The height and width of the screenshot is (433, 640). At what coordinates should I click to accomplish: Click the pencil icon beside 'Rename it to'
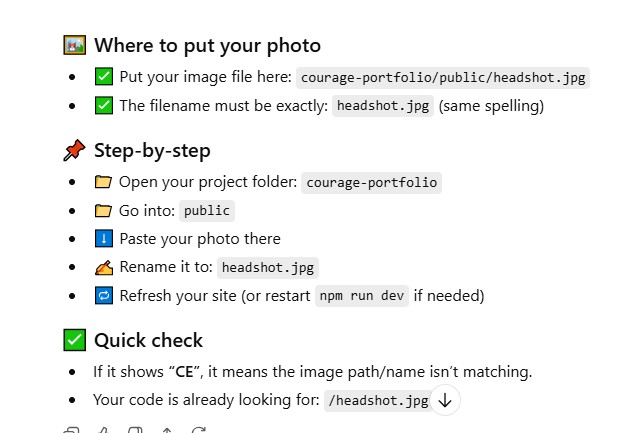coord(103,267)
